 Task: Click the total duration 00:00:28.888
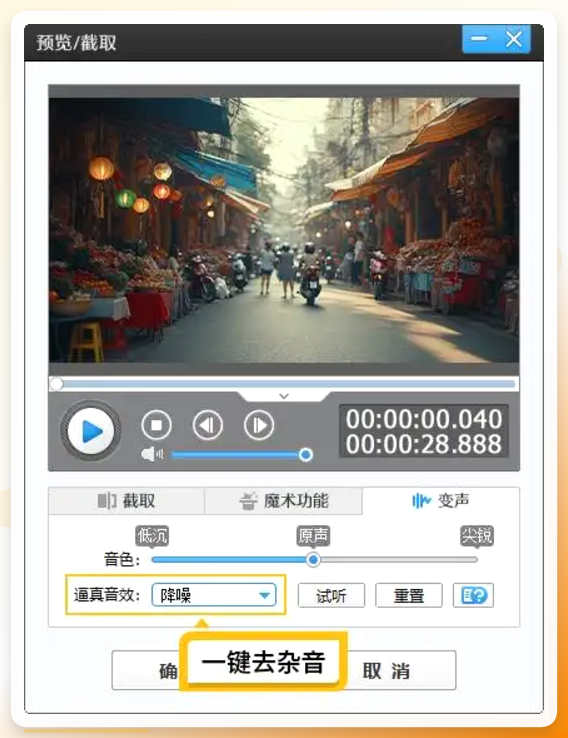tap(424, 444)
